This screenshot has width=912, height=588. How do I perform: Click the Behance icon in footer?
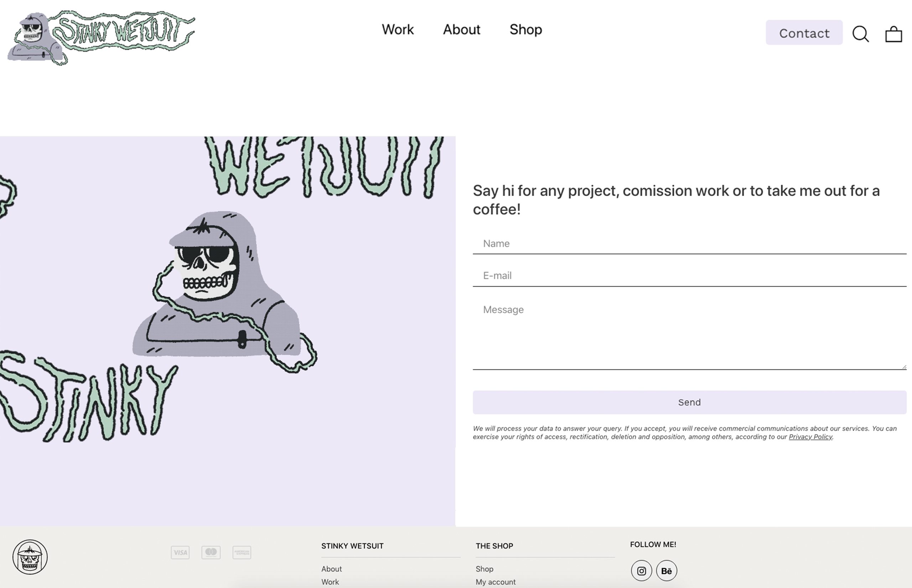point(666,571)
